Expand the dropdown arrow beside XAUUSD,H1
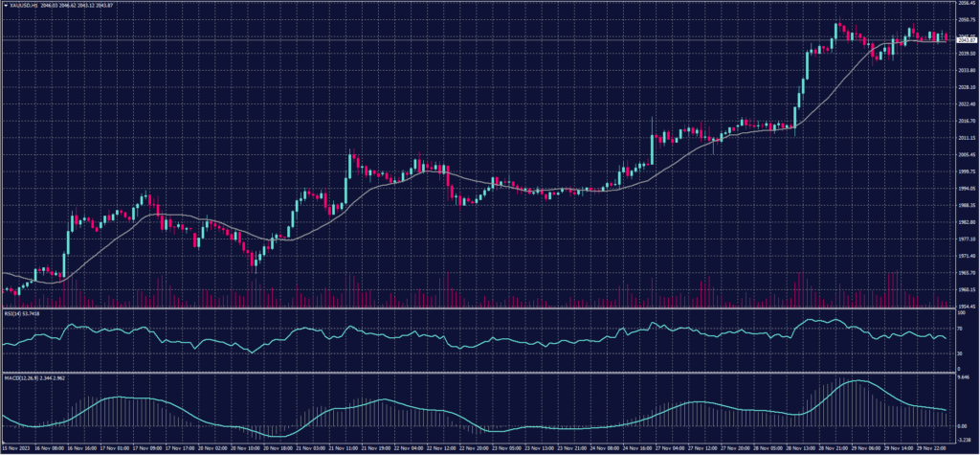Viewport: 980px width, 455px height. tap(5, 5)
